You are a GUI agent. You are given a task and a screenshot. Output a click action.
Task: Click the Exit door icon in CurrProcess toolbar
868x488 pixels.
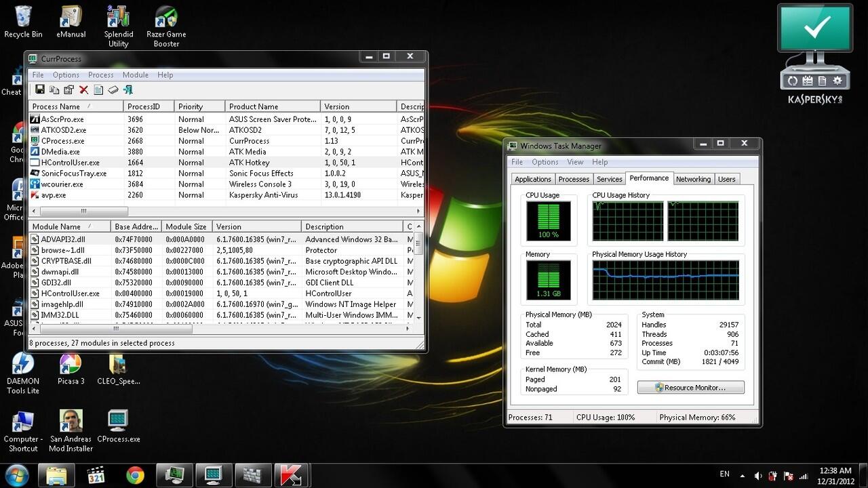(x=127, y=89)
